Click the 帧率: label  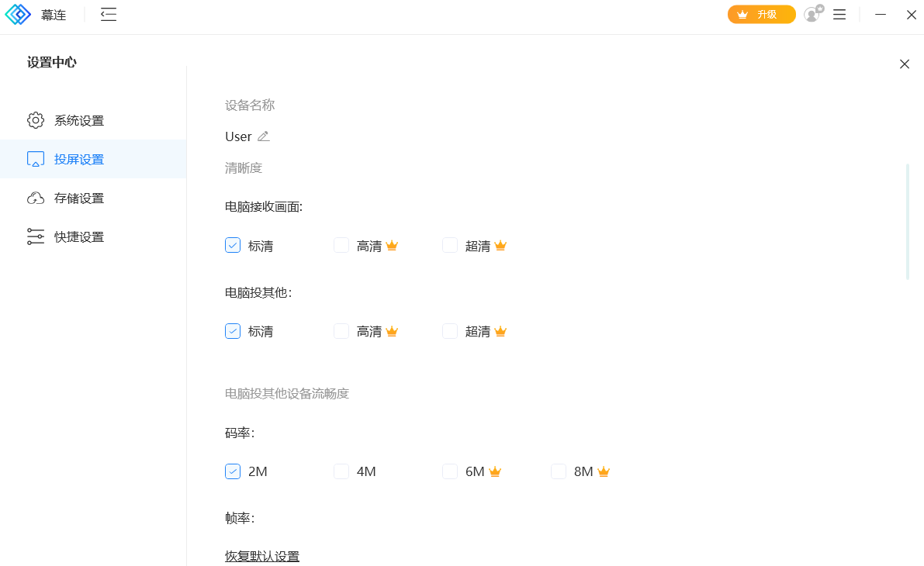[x=240, y=518]
